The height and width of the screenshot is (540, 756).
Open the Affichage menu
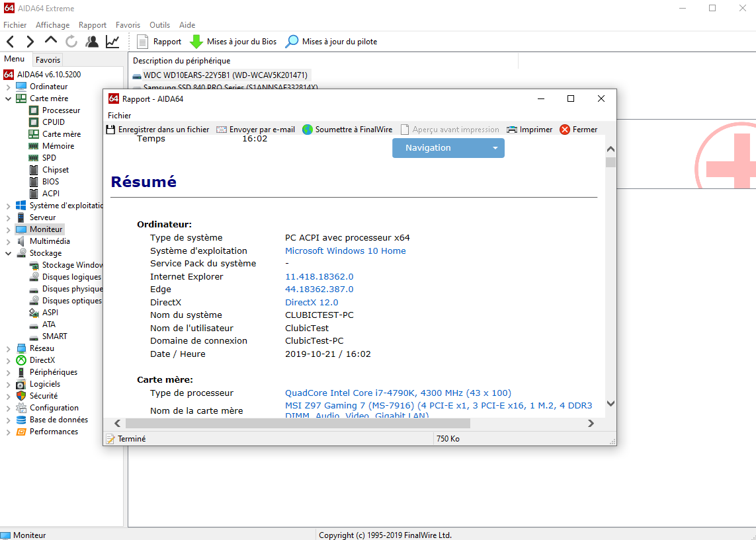point(52,25)
